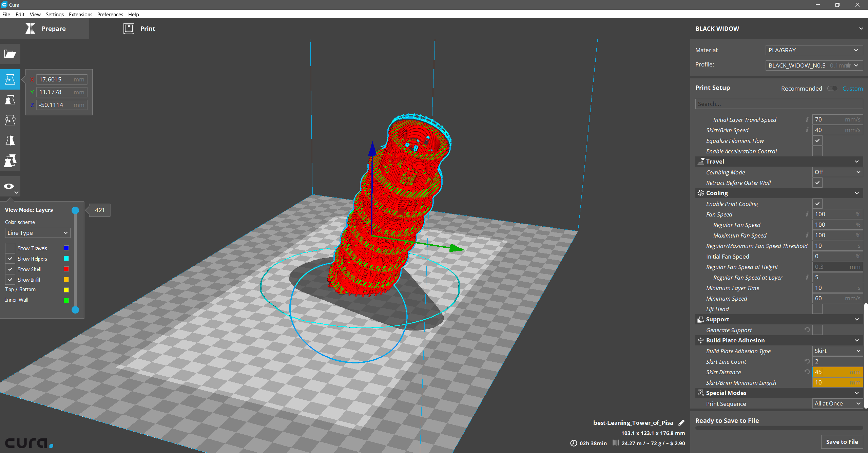
Task: Select the Mirror tool icon
Action: click(x=10, y=140)
